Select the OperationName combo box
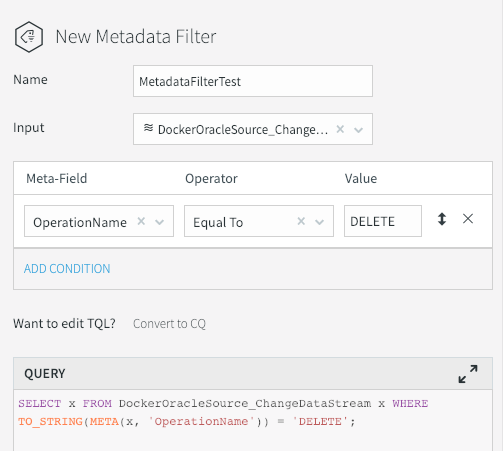503x451 pixels. [99, 221]
